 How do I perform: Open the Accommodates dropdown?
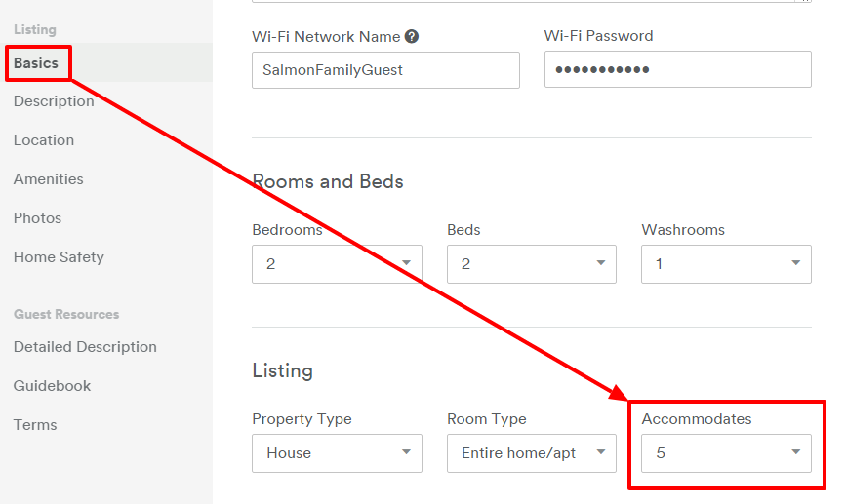725,453
